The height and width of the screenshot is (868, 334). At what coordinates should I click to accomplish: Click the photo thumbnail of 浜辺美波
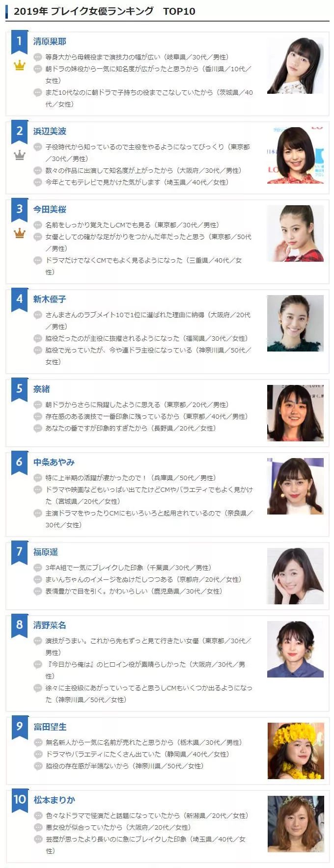(295, 155)
